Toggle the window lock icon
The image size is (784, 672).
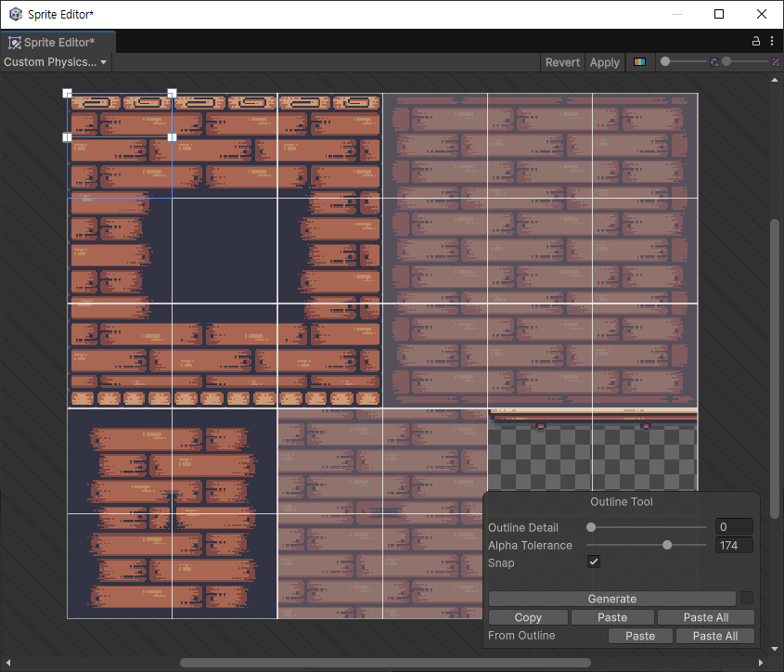(x=756, y=42)
